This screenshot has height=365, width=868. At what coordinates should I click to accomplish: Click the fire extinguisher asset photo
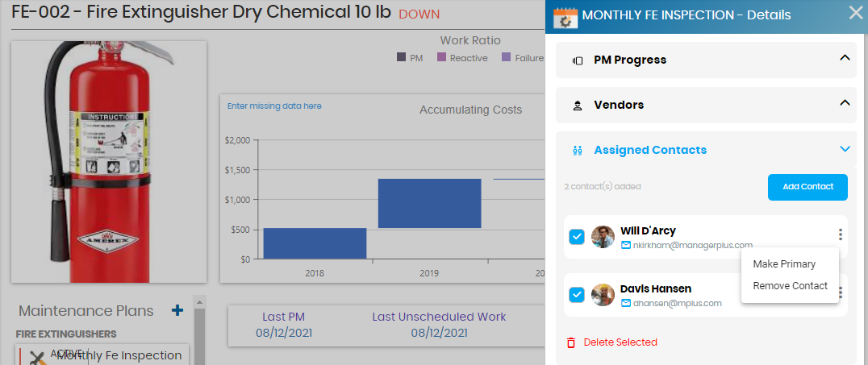(x=109, y=161)
